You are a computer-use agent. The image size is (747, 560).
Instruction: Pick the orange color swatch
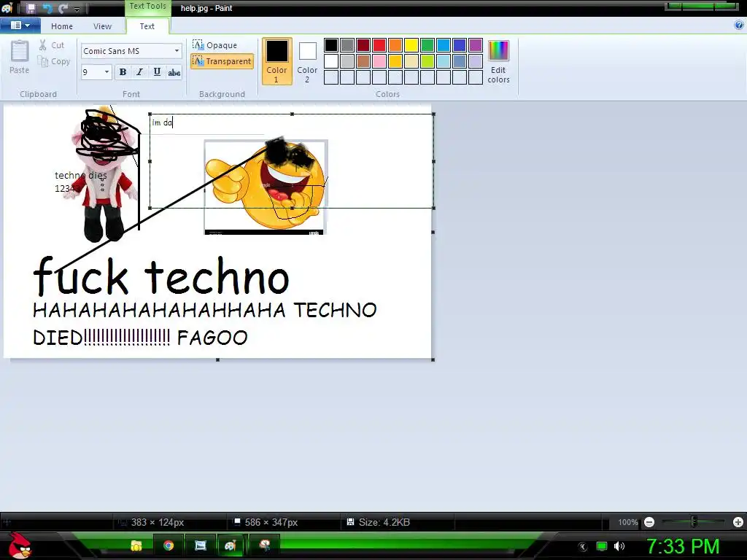pyautogui.click(x=395, y=45)
